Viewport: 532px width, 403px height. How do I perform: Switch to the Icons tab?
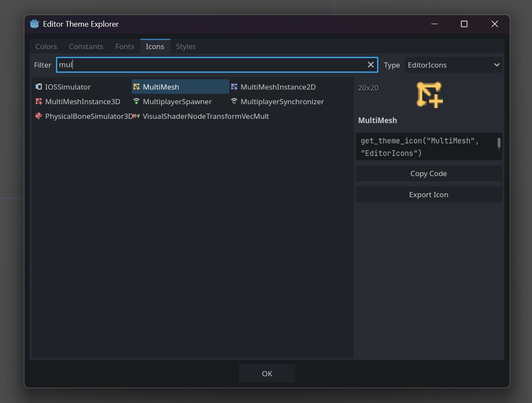[155, 46]
